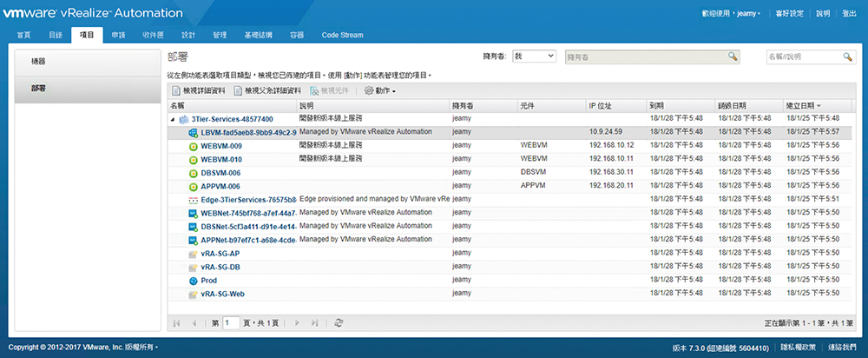Go to the last page

pos(314,322)
